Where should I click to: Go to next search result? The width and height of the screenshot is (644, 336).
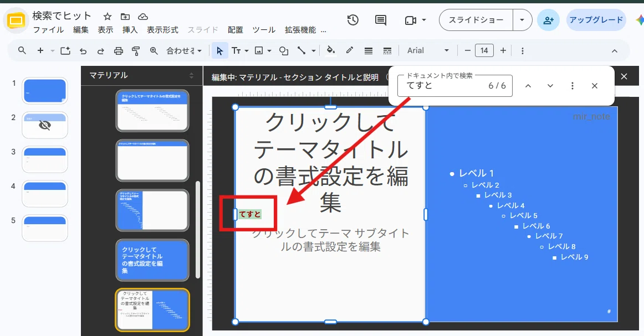[550, 86]
